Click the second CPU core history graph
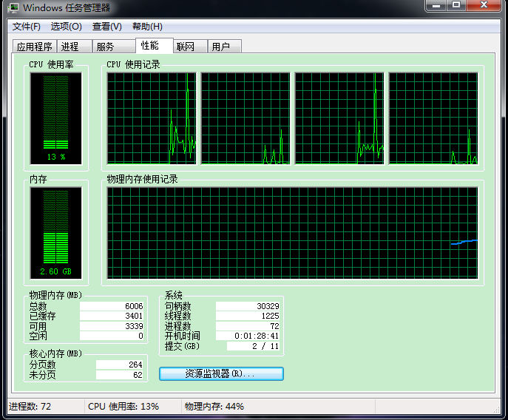 click(x=245, y=118)
